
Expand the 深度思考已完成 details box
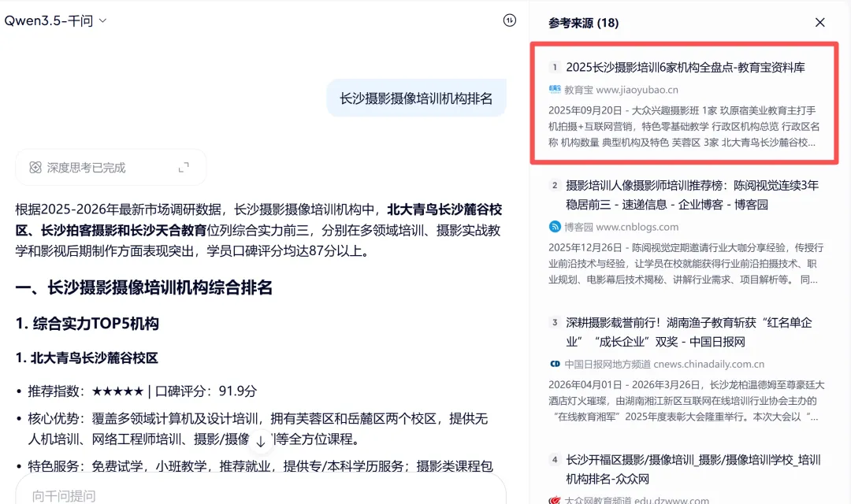[110, 167]
